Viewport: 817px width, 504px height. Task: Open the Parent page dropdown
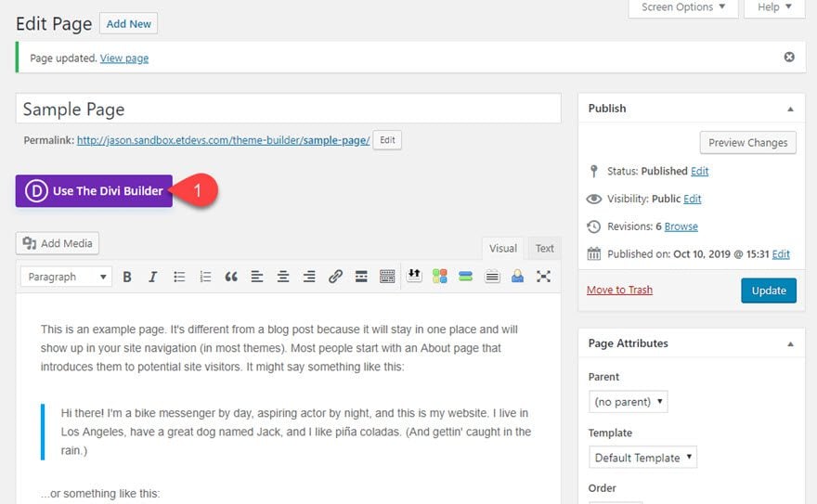coord(628,402)
